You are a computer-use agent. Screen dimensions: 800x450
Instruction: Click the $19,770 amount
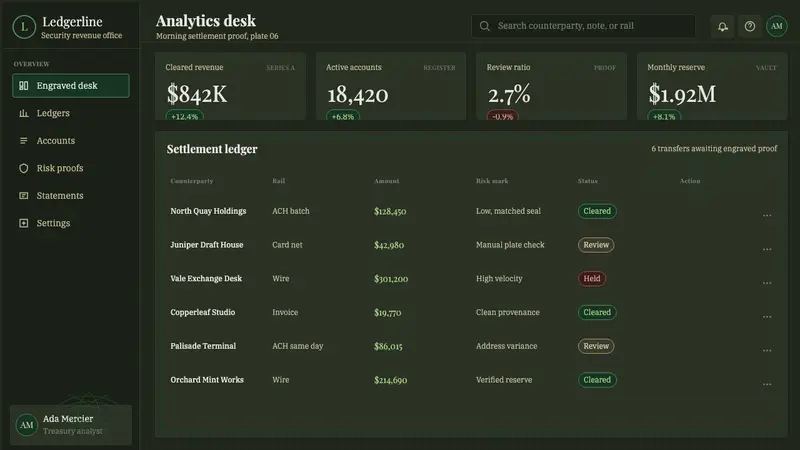[x=387, y=312]
